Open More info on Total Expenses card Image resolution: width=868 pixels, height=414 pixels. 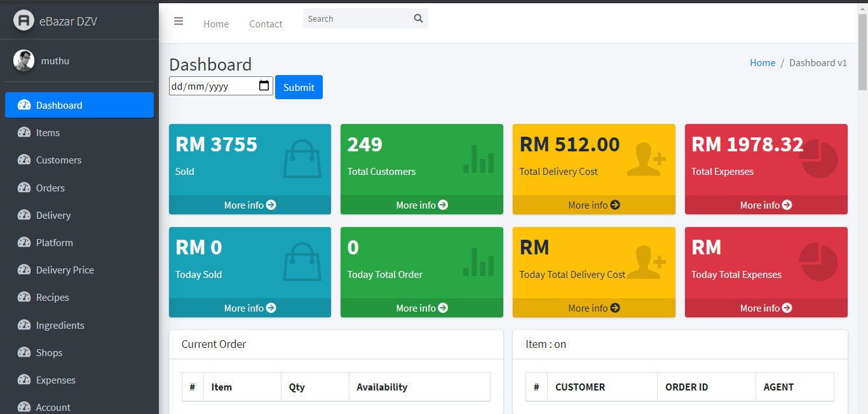[766, 205]
